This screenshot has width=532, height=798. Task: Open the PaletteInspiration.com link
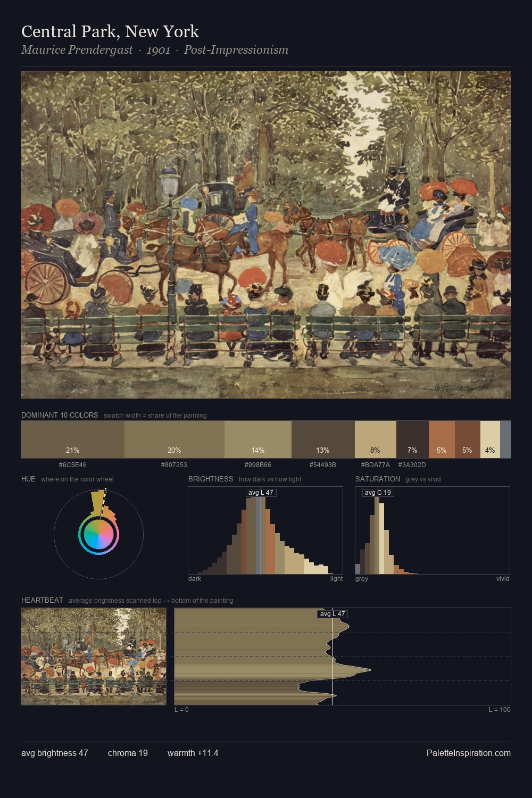click(x=469, y=753)
